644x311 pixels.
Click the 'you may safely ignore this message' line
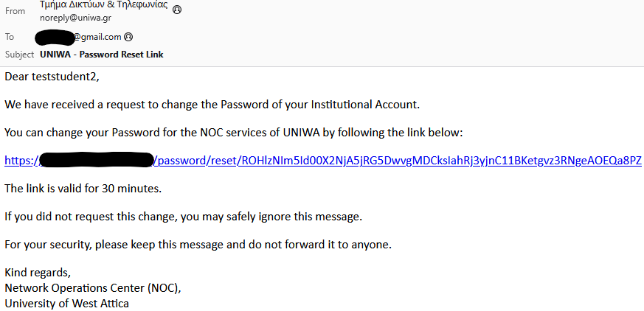coord(184,217)
